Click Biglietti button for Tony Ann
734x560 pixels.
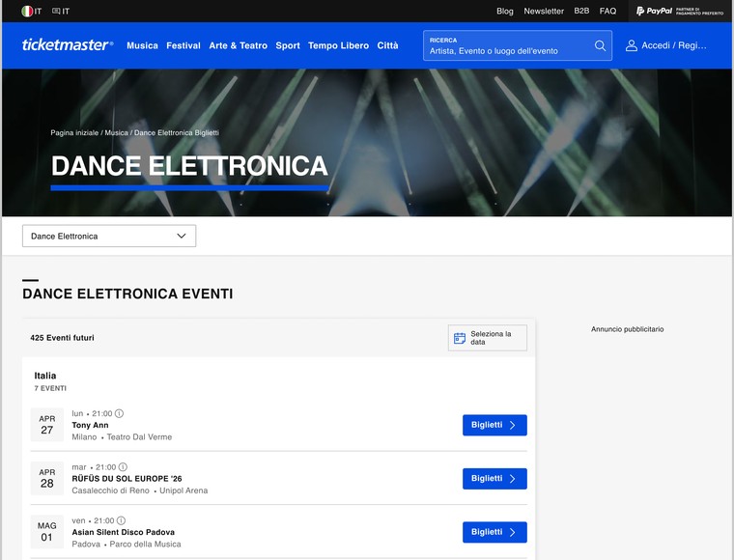tap(494, 425)
